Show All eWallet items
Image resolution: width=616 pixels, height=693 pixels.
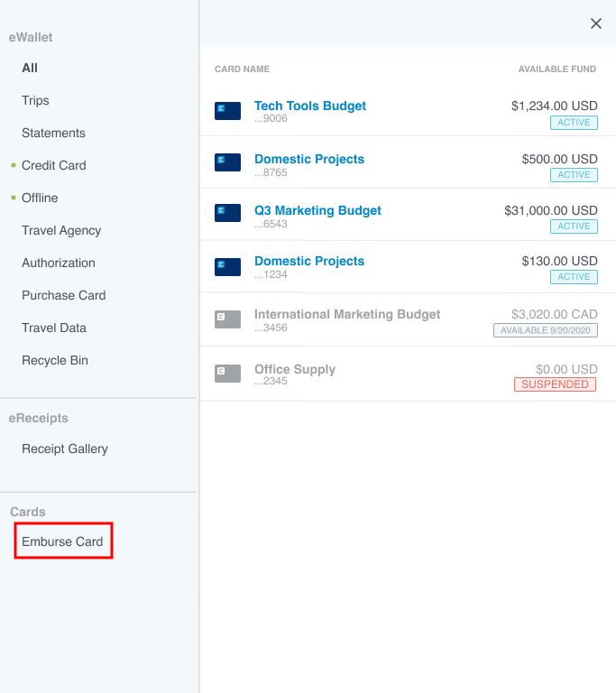point(30,68)
